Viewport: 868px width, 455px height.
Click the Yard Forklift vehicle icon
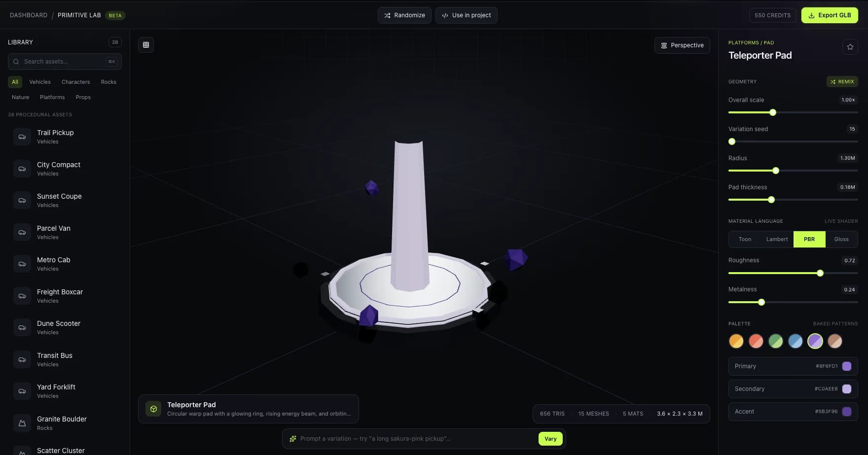click(22, 391)
